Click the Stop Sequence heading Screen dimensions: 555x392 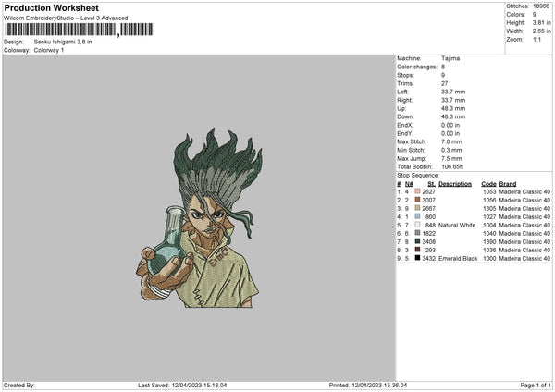point(418,176)
